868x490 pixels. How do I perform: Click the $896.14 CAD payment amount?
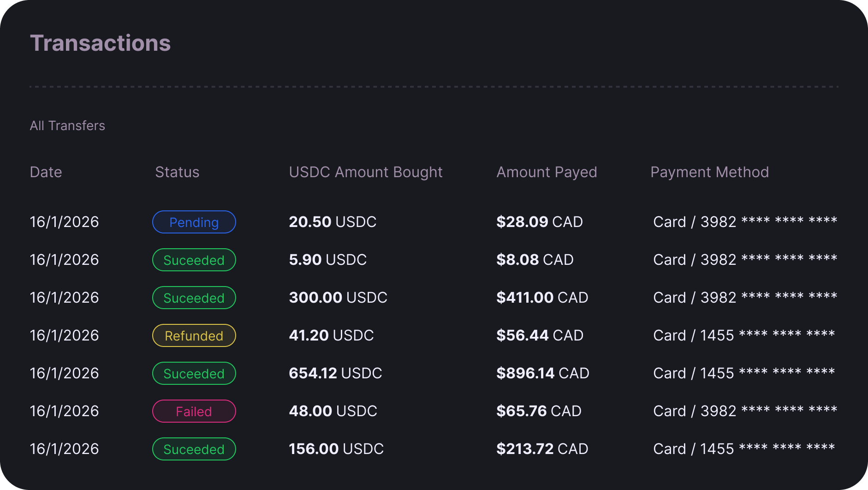(542, 373)
